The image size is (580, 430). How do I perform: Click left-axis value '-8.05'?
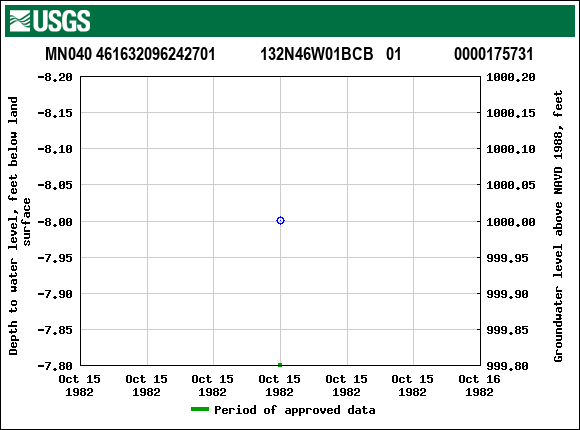point(55,185)
